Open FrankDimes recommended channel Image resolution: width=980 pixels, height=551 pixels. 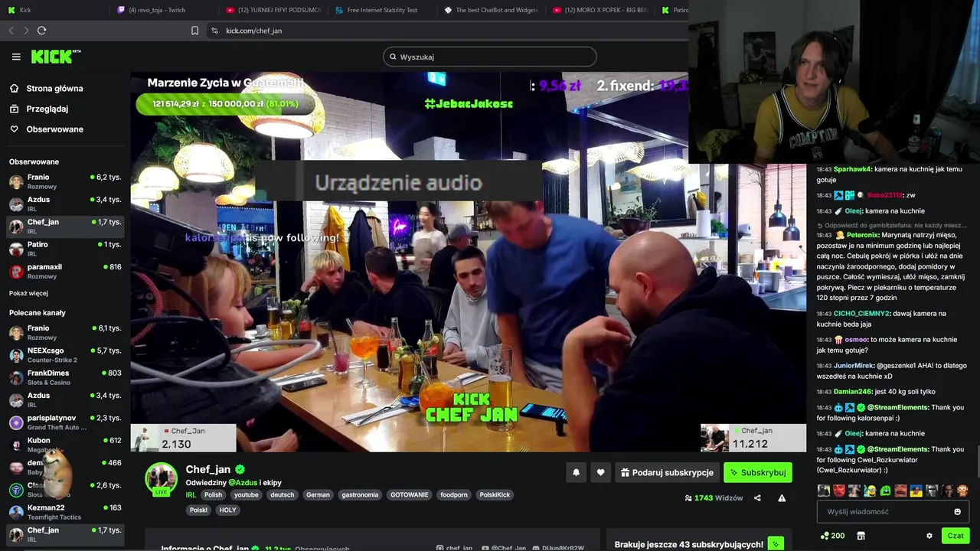(x=64, y=377)
